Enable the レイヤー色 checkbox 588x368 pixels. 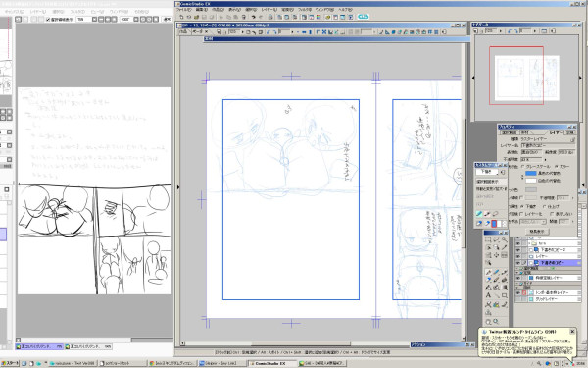521,214
